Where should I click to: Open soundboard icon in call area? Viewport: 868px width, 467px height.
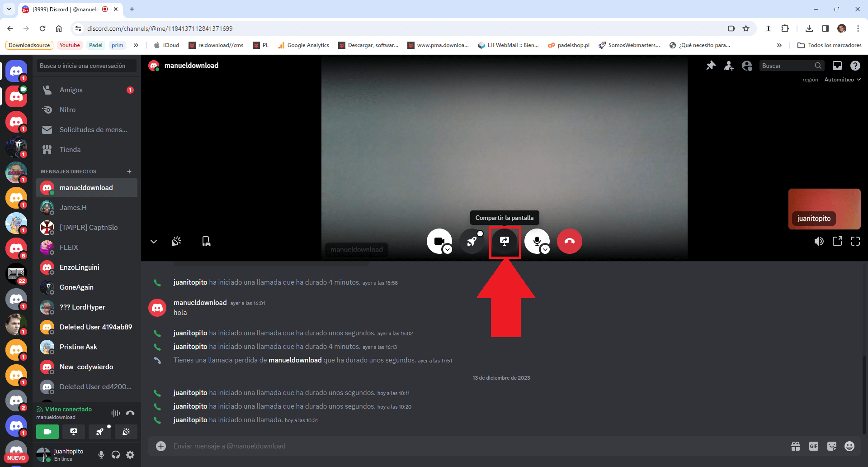click(x=177, y=241)
